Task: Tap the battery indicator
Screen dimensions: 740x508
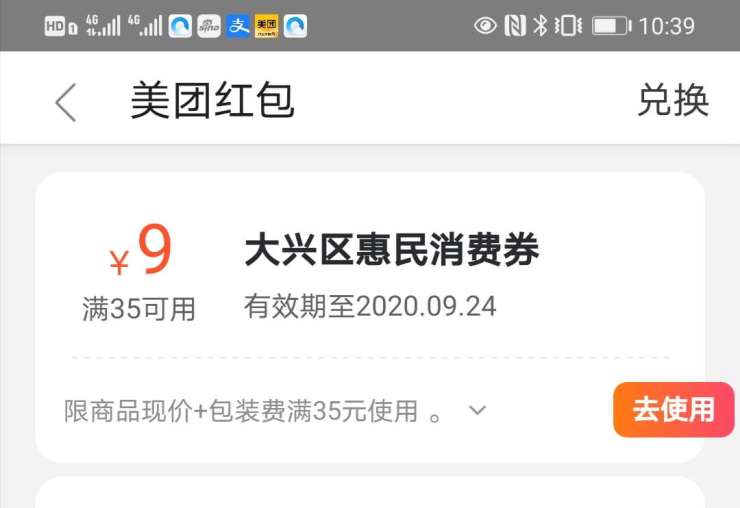Action: [x=612, y=26]
